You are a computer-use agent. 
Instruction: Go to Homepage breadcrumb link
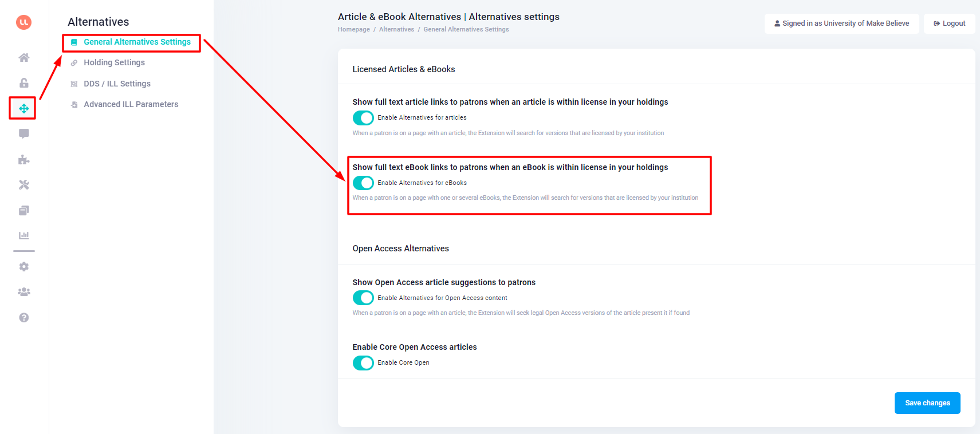tap(354, 29)
